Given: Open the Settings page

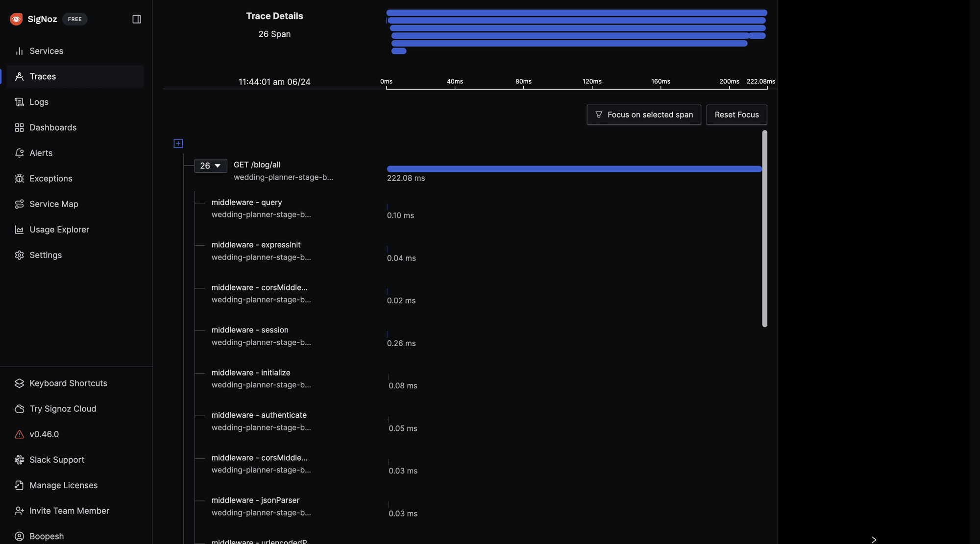Looking at the screenshot, I should pyautogui.click(x=75, y=255).
